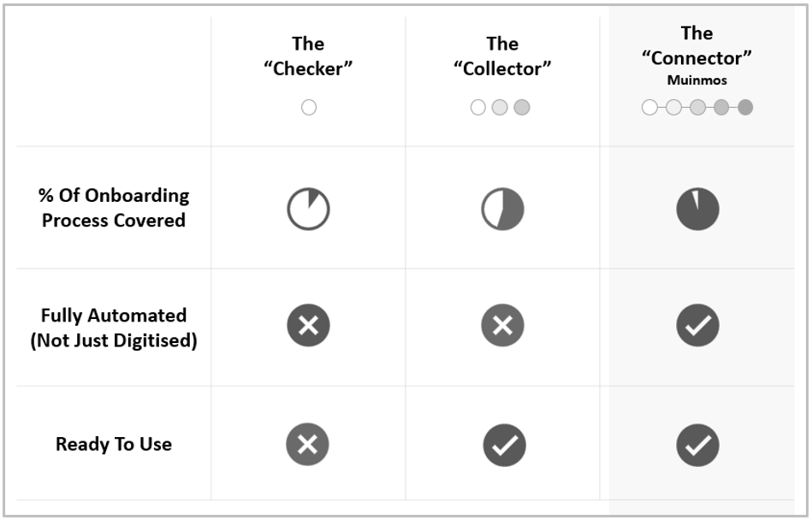Click The "Checker" column header
Image resolution: width=812 pixels, height=520 pixels.
[308, 56]
